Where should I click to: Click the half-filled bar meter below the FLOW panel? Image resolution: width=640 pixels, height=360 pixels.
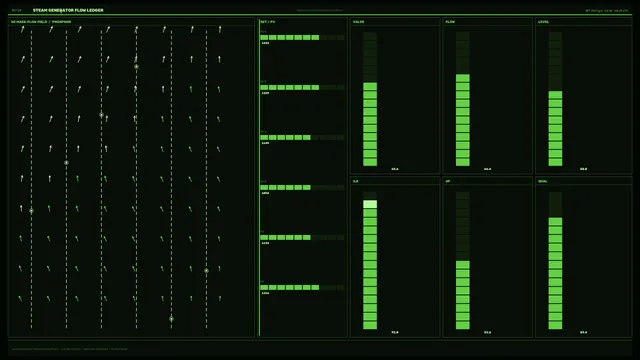click(462, 260)
